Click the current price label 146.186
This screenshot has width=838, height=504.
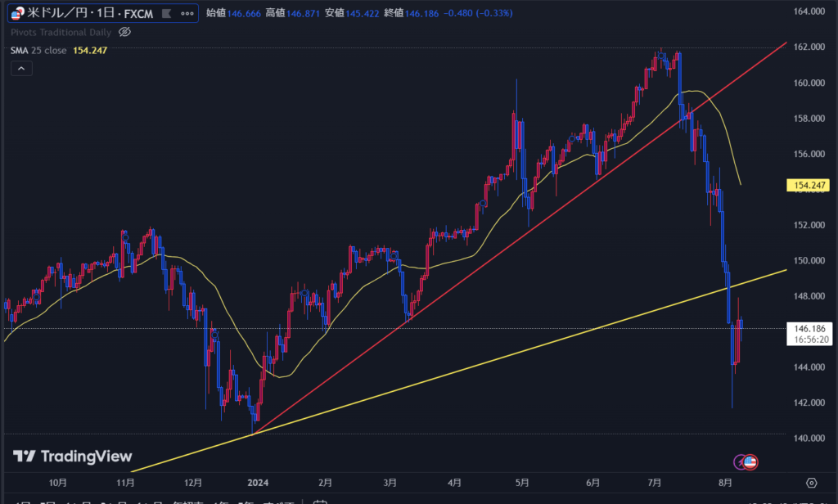point(808,328)
